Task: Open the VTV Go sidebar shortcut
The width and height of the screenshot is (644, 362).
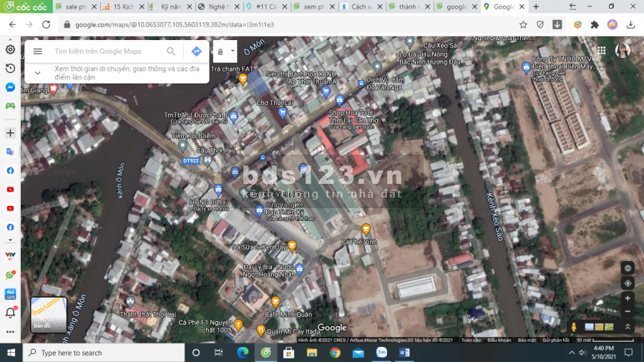Action: click(x=10, y=256)
